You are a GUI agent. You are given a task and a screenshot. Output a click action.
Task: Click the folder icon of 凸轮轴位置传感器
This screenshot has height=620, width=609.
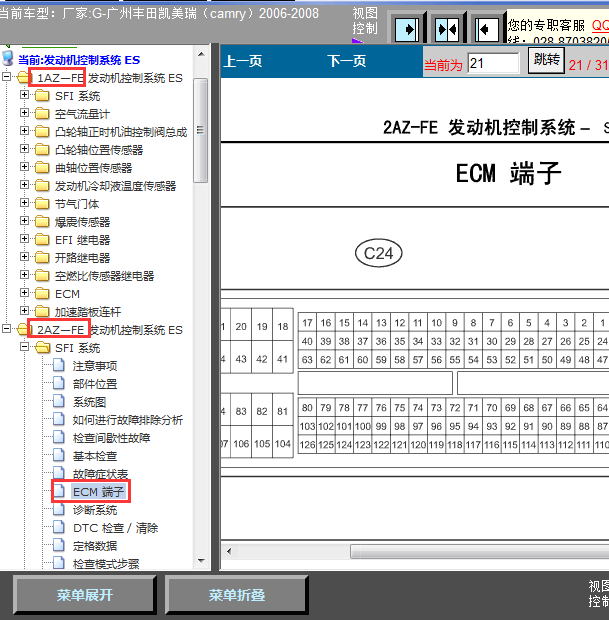(42, 149)
